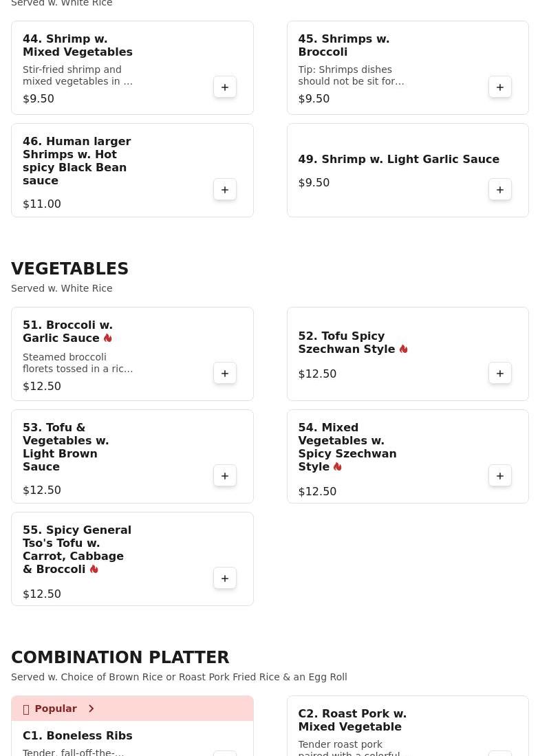Add Shrimp w. Light Garlic Sauce

(x=500, y=190)
